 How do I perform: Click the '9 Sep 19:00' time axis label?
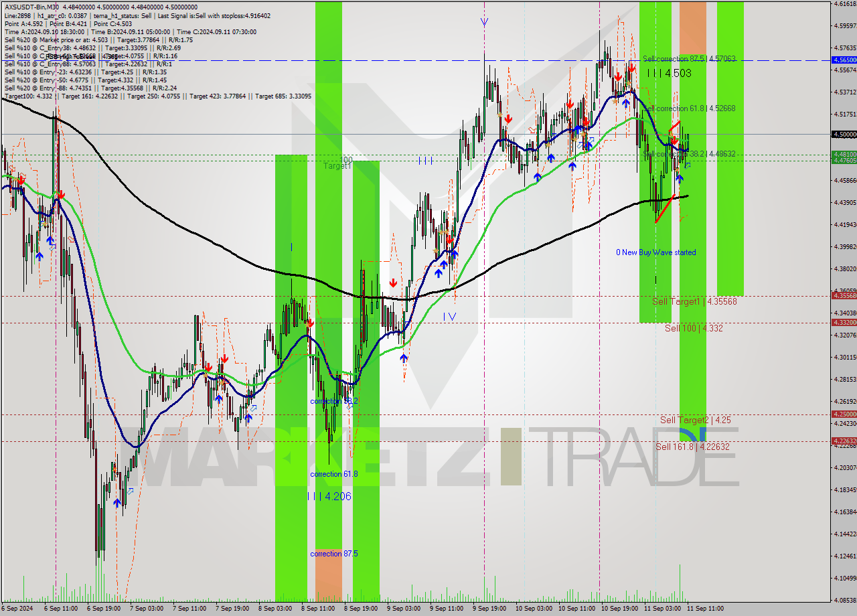[x=489, y=609]
